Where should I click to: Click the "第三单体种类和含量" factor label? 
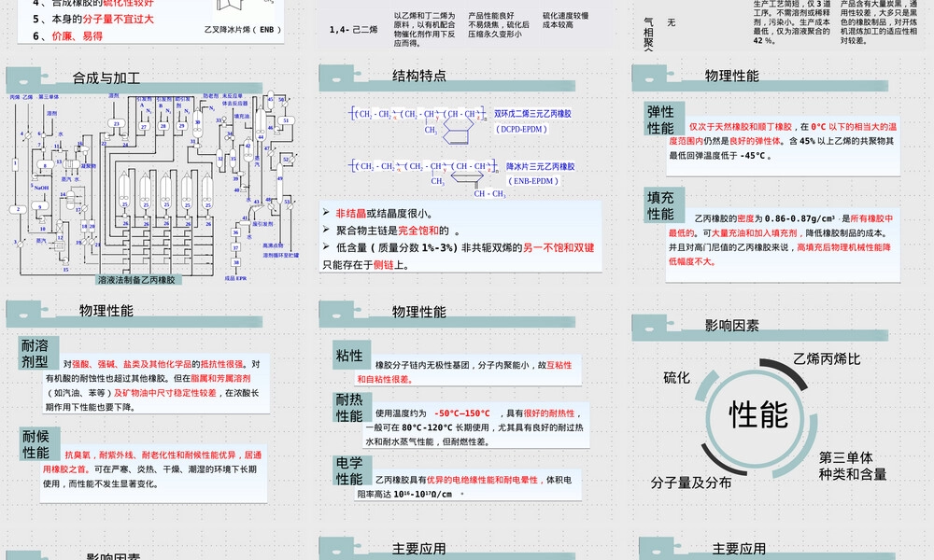pos(853,466)
